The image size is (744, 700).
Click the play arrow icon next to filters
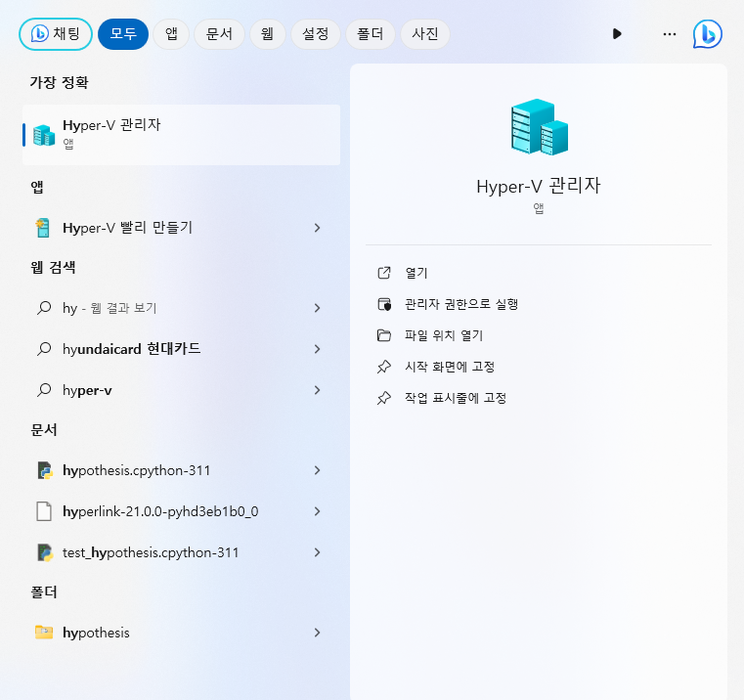617,34
